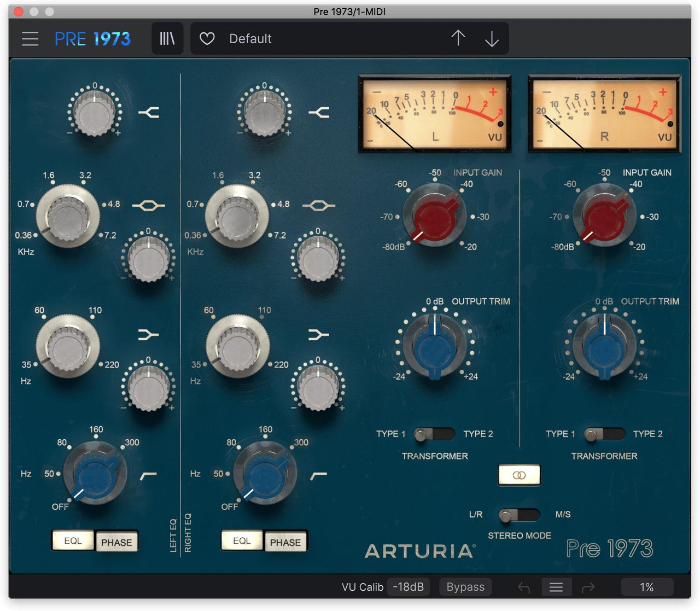The height and width of the screenshot is (611, 700).
Task: Favorite the Default preset with heart icon
Action: click(x=207, y=39)
